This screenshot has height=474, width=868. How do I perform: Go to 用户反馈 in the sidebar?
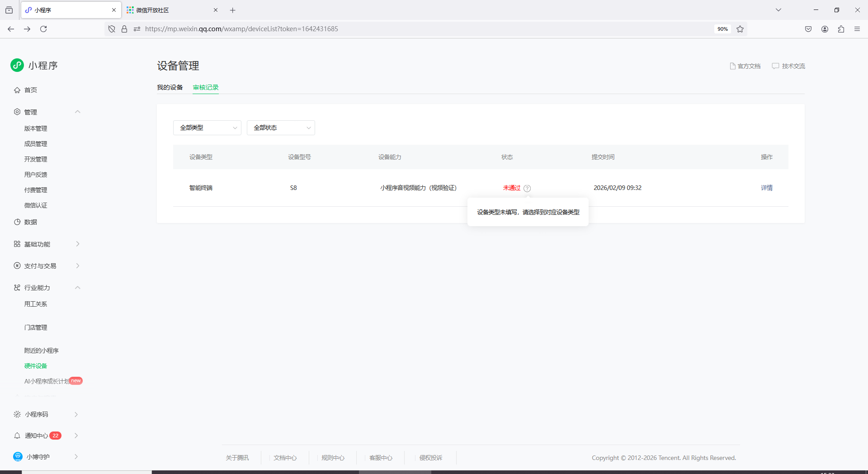[36, 175]
